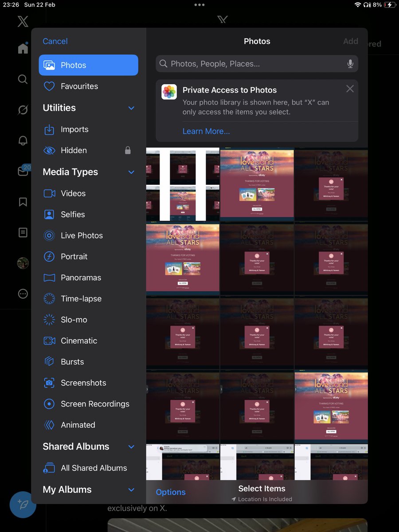Tap the multitasking three-dots at top
Viewport: 399px width, 532px height.
(x=199, y=5)
